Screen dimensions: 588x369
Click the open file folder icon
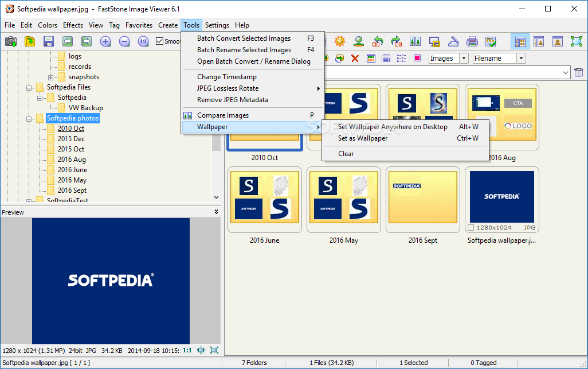tap(30, 41)
